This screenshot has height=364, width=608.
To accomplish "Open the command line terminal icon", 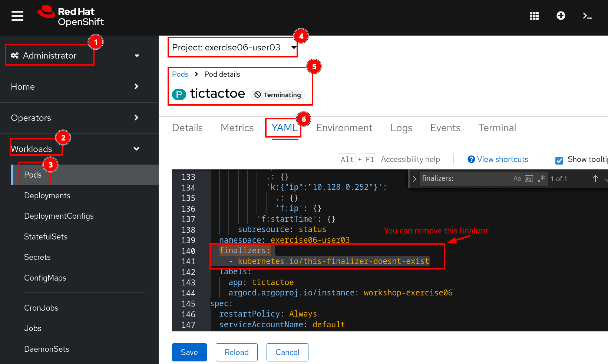I will (587, 16).
